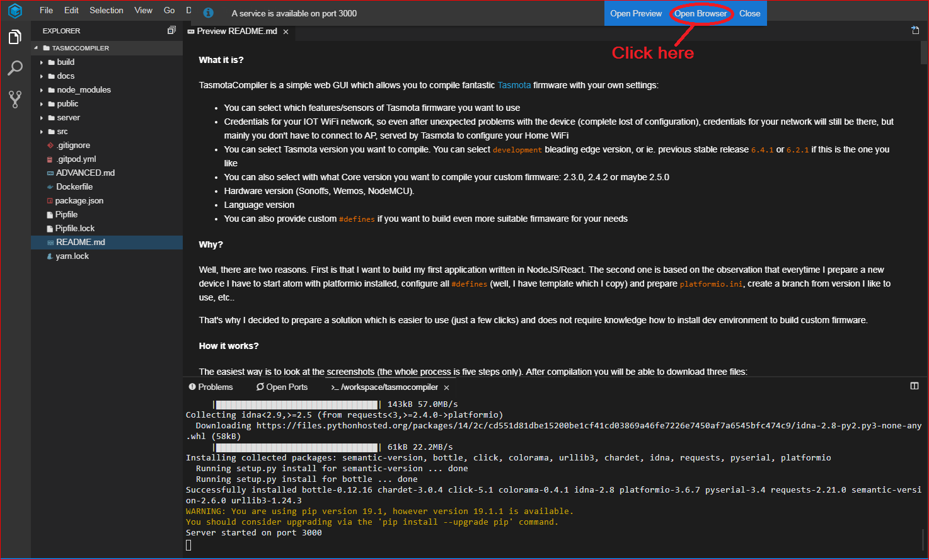
Task: Expand the build folder
Action: [42, 62]
